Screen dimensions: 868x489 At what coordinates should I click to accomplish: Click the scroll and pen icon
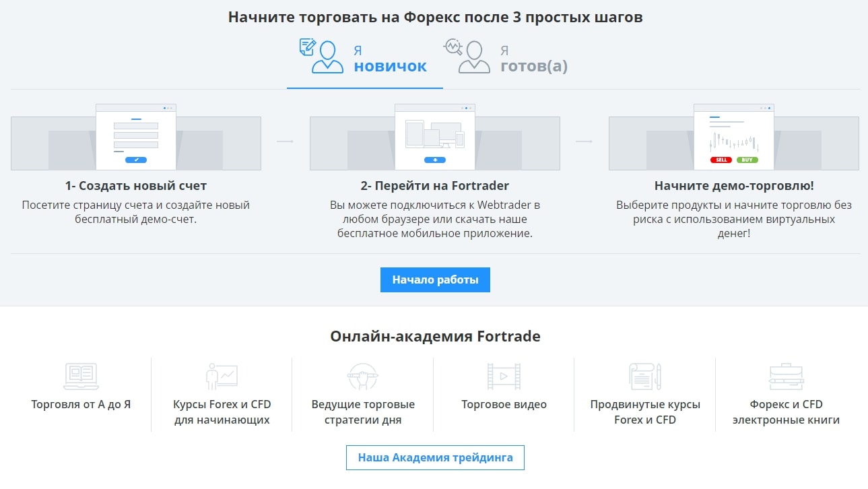click(645, 377)
